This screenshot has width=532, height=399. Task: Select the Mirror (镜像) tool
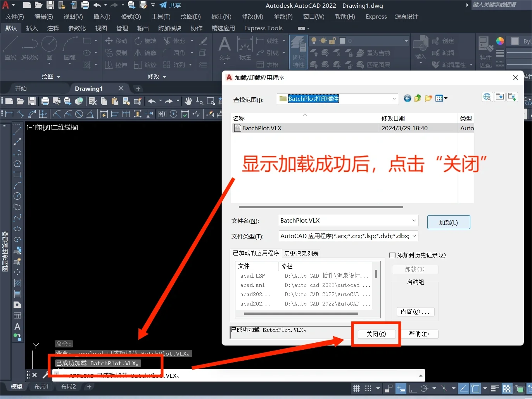[145, 53]
